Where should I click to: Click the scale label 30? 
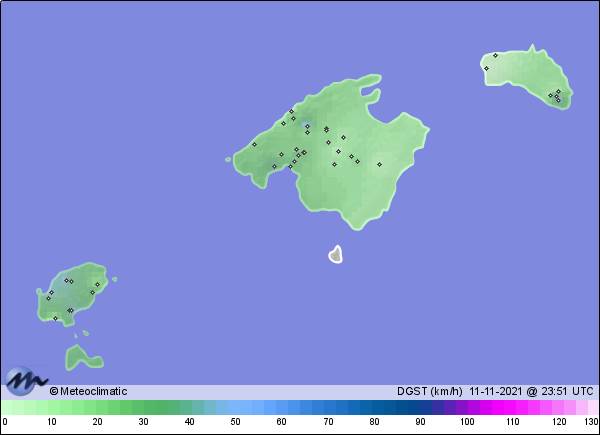[143, 422]
